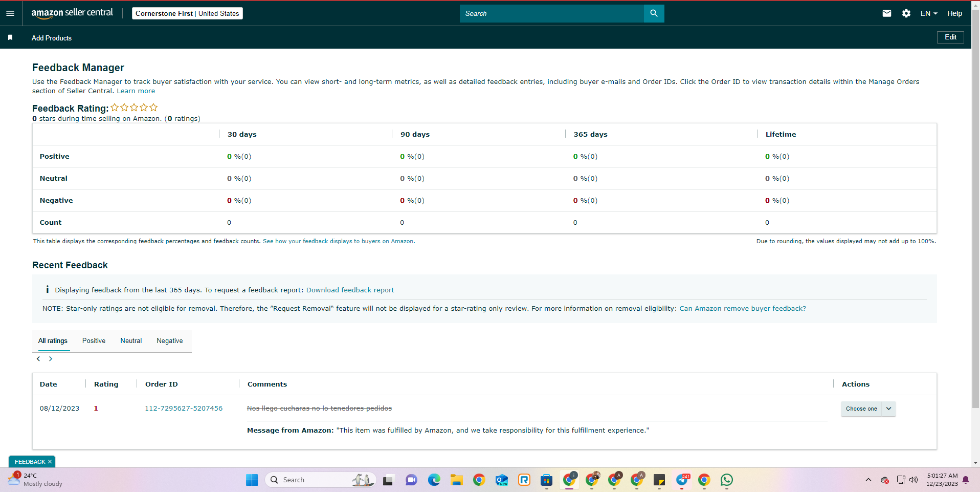Open the EN language dropdown
The image size is (980, 492).
[929, 13]
